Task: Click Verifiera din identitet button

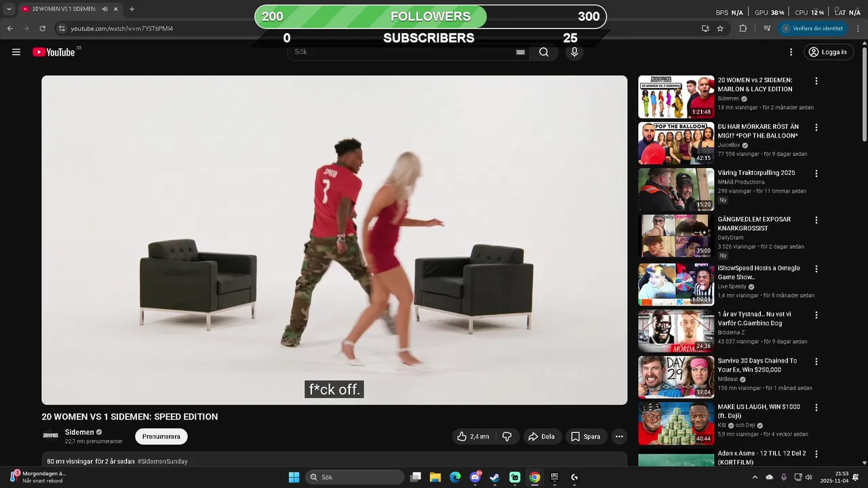Action: click(813, 28)
